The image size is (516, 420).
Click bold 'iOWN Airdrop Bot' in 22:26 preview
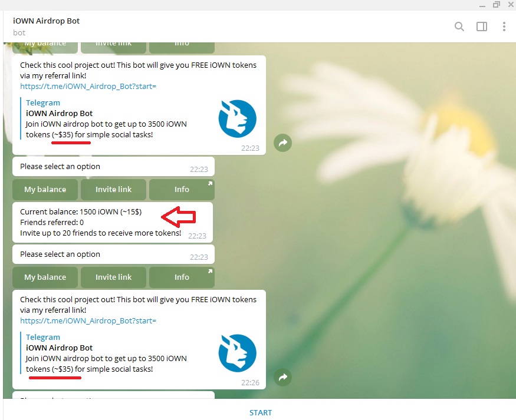pyautogui.click(x=59, y=348)
